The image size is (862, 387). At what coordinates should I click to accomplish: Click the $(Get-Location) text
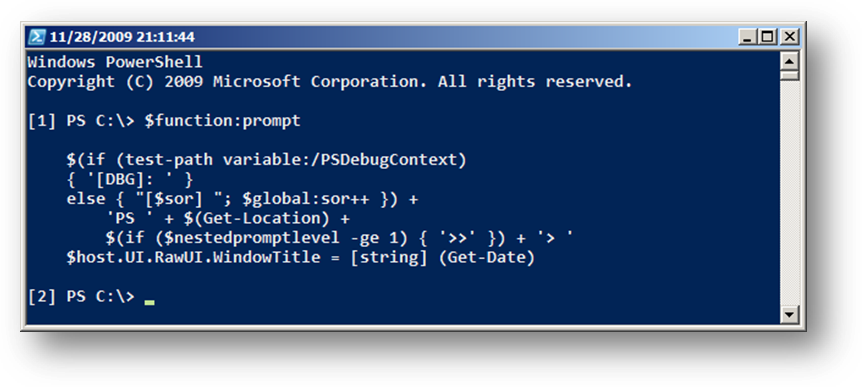click(x=256, y=219)
